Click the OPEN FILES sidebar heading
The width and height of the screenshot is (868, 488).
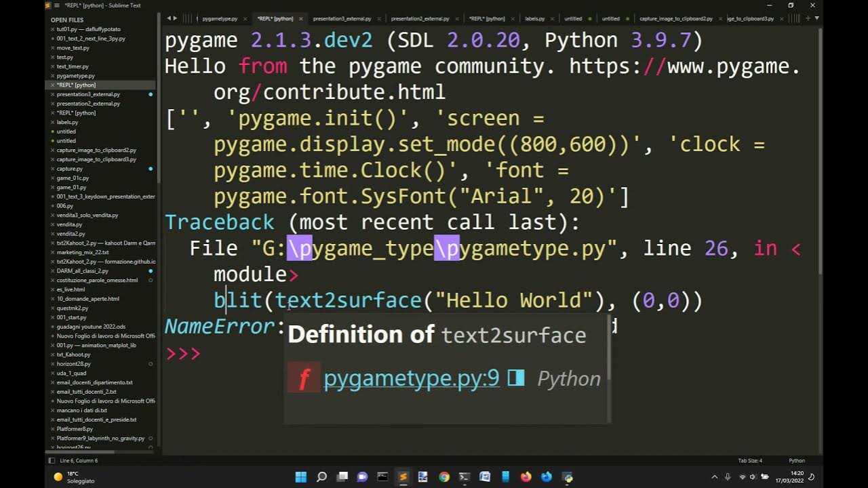(67, 20)
